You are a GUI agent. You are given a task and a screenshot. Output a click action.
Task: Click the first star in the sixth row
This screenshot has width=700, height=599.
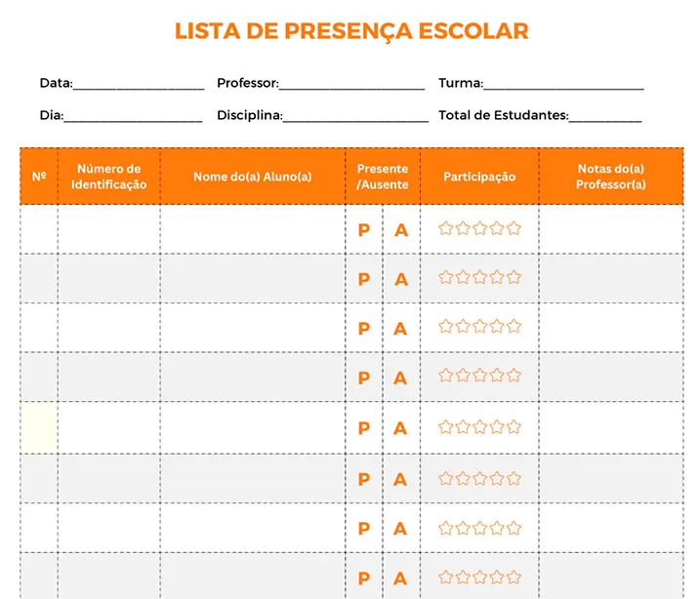(445, 479)
